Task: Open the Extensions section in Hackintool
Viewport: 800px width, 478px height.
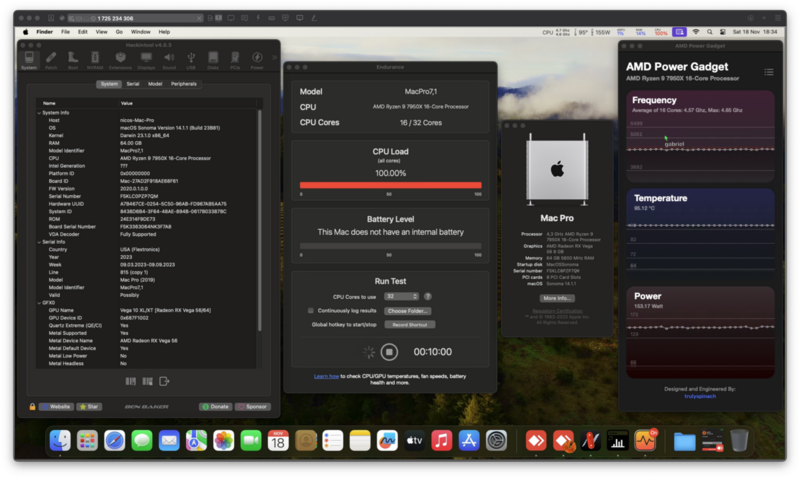Action: [118, 60]
